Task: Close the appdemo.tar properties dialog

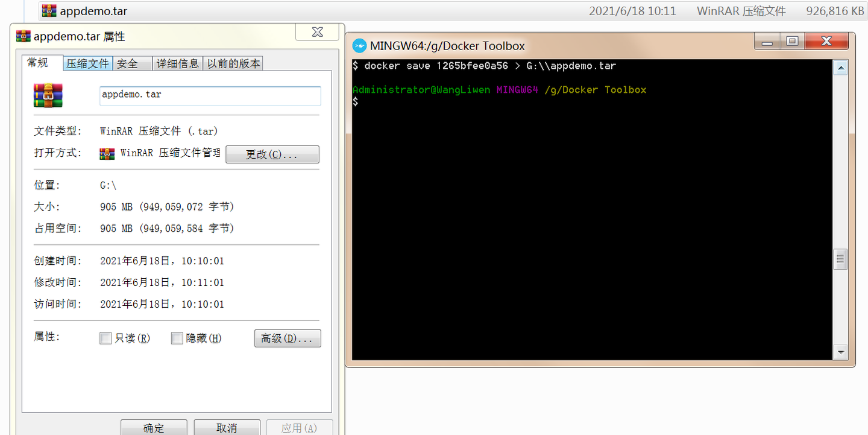Action: point(318,32)
